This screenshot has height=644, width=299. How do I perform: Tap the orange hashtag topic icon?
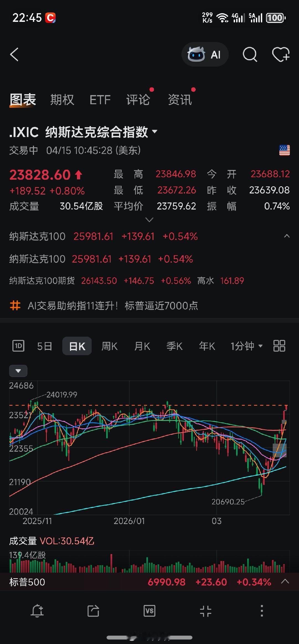15,306
